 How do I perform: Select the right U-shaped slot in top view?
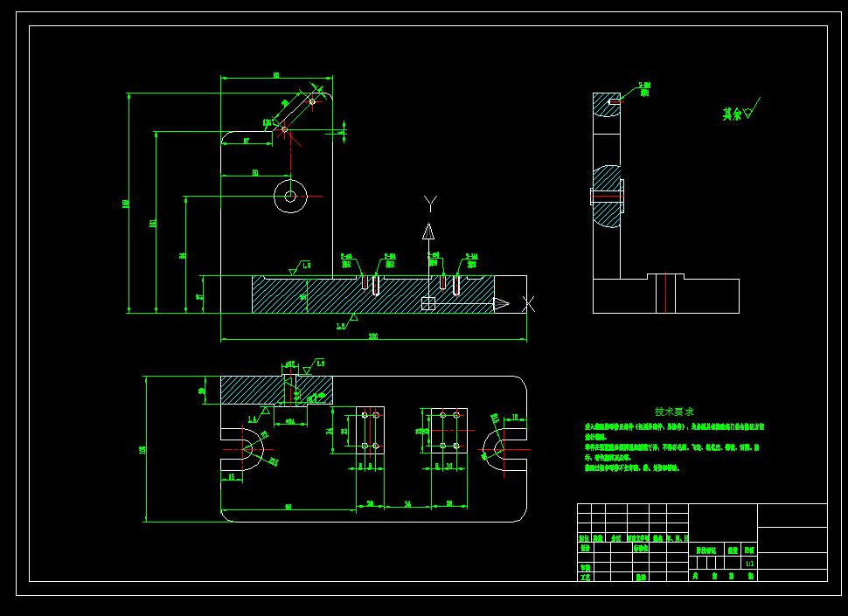(x=504, y=450)
